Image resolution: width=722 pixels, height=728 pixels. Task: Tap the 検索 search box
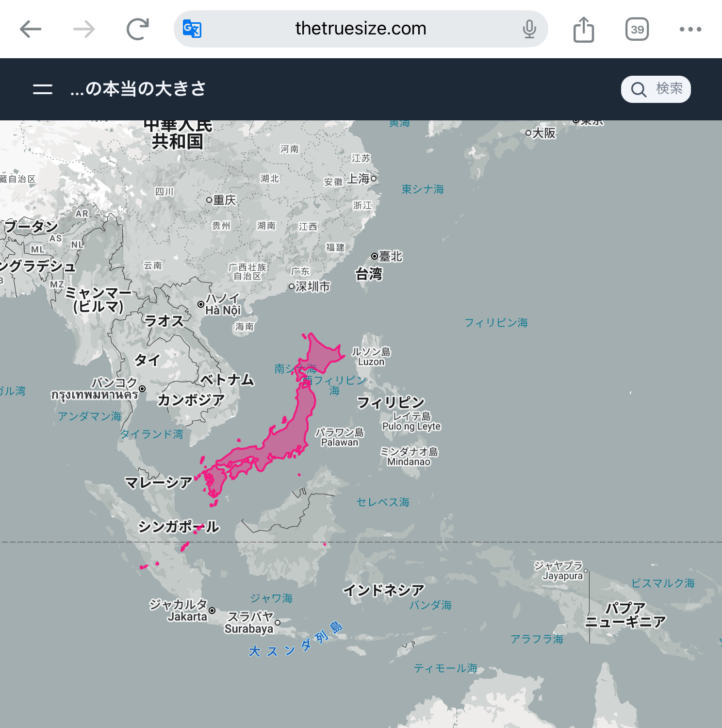click(656, 89)
